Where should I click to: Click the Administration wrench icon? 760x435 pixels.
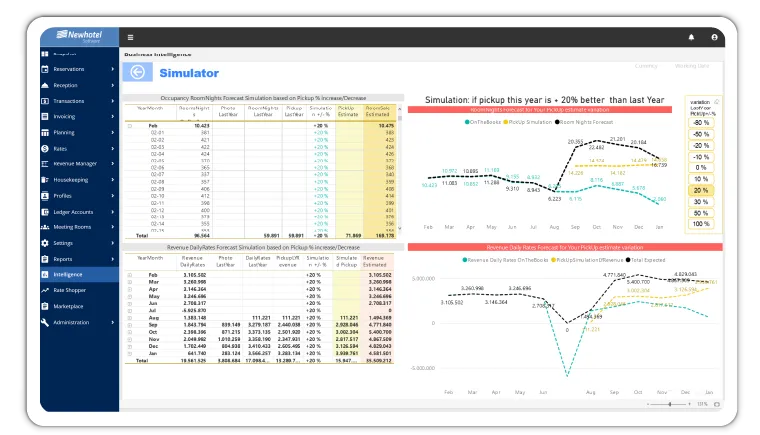tap(45, 322)
